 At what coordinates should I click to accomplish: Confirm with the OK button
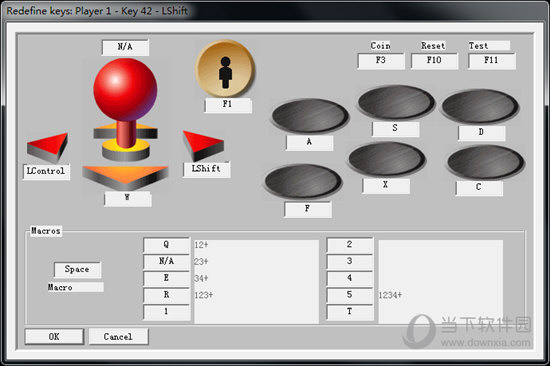54,337
